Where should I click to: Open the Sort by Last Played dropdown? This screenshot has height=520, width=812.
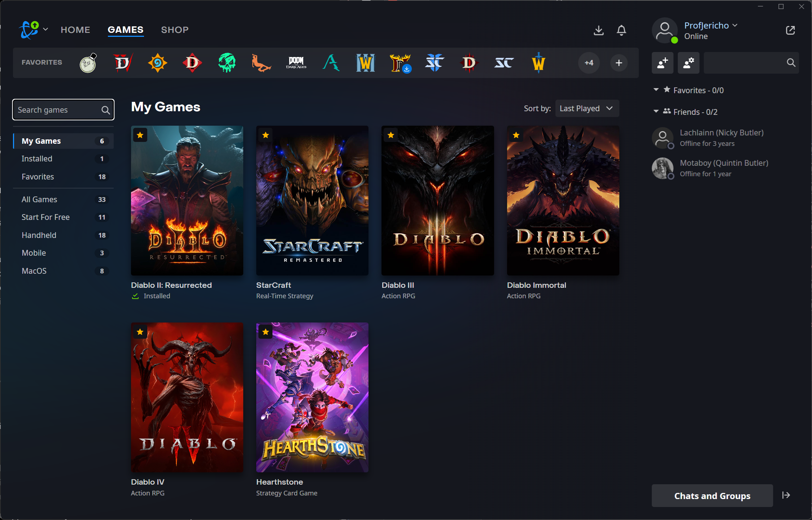587,108
